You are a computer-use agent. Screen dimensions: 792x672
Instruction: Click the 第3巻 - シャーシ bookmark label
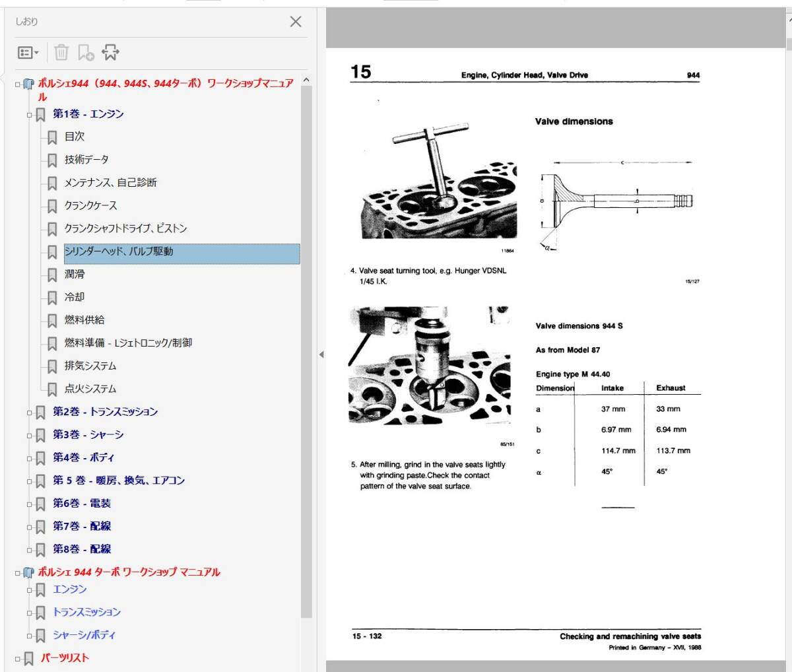(88, 434)
